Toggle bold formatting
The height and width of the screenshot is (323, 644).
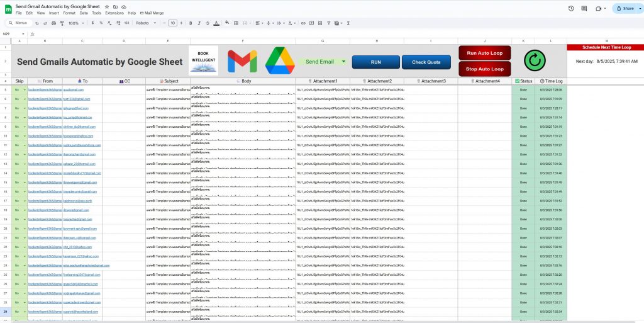coord(191,23)
